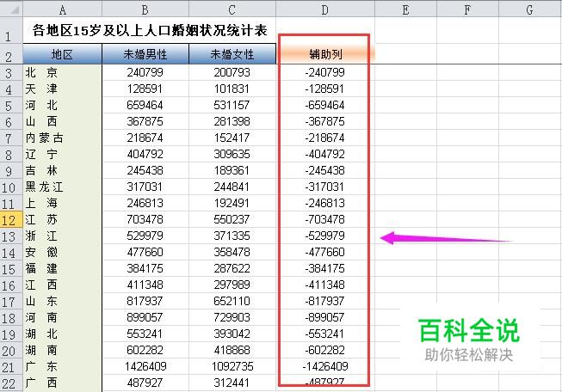Click cell with value -899057
This screenshot has width=562, height=392.
pyautogui.click(x=325, y=317)
